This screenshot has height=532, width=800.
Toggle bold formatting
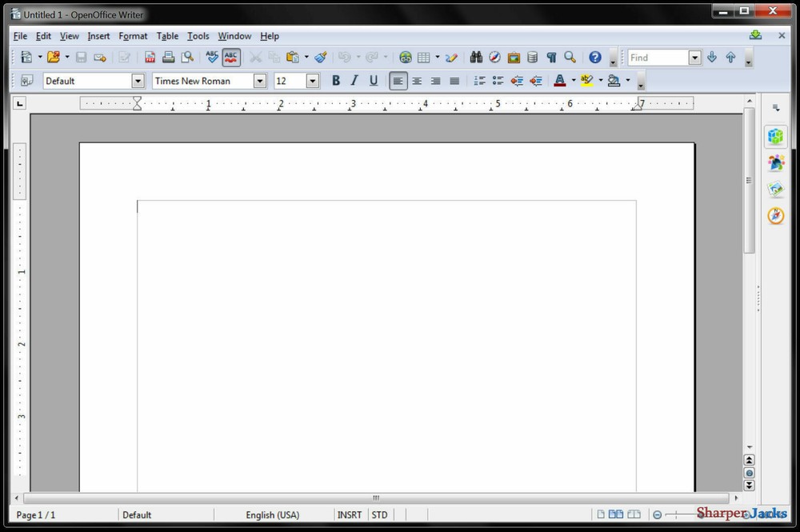tap(335, 81)
